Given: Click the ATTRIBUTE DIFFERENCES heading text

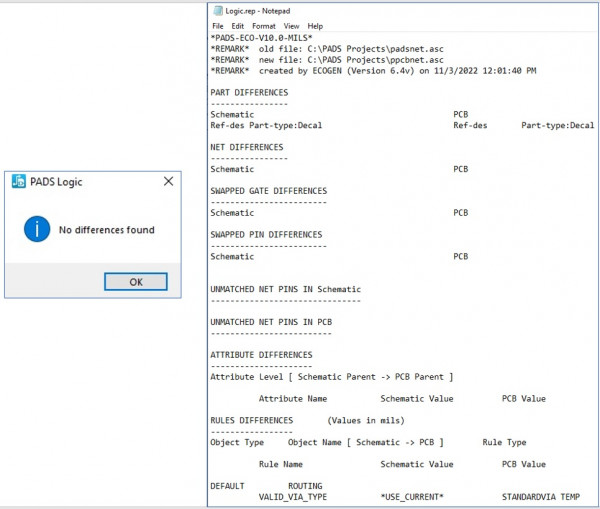Looking at the screenshot, I should coord(261,355).
